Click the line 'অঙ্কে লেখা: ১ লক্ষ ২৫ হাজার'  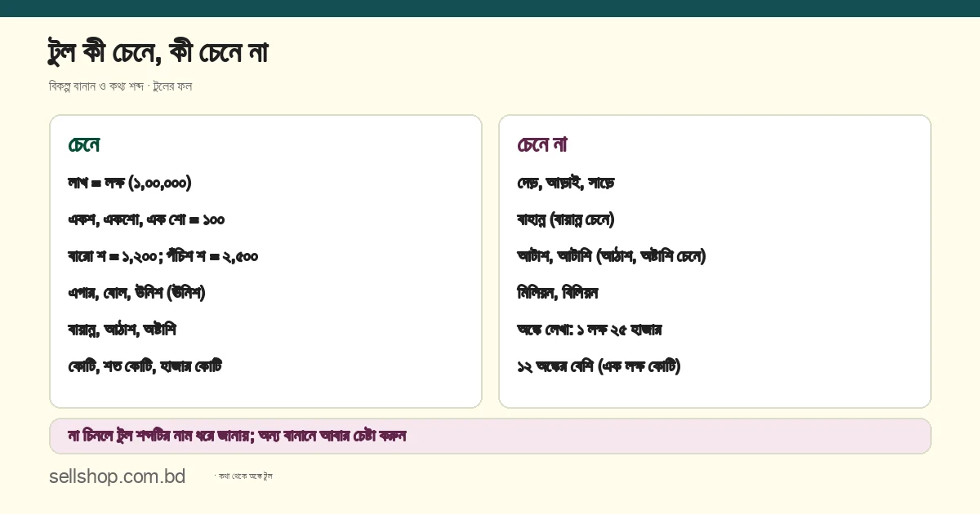coord(590,330)
